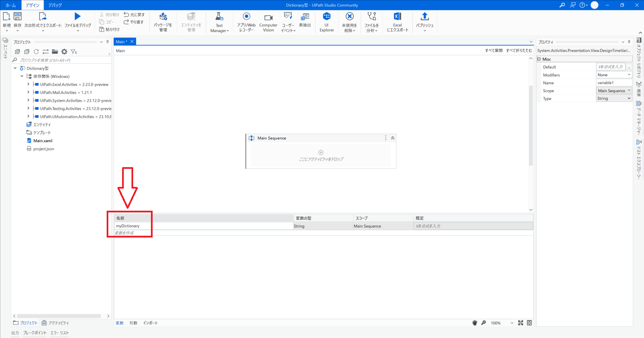Open UI Explorer
This screenshot has width=644, height=338.
coord(327,22)
